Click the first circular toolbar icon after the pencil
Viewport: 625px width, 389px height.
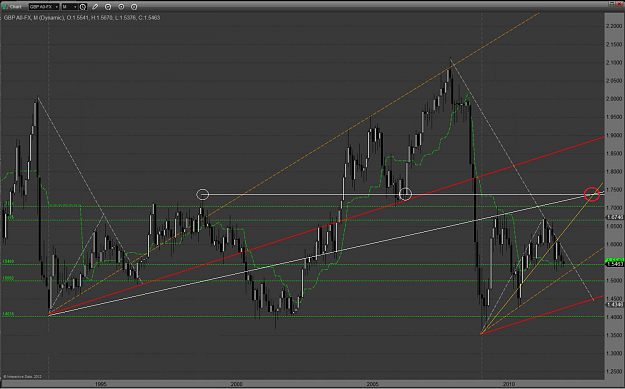coord(108,7)
